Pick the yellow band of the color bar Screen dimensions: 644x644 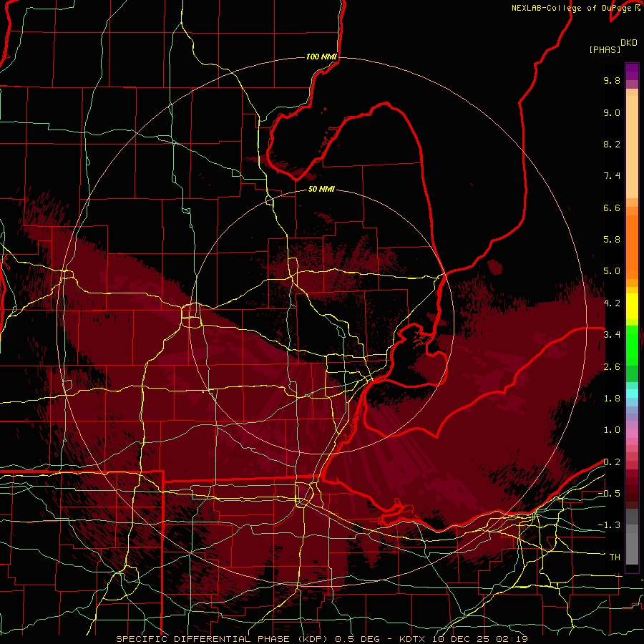tap(632, 306)
